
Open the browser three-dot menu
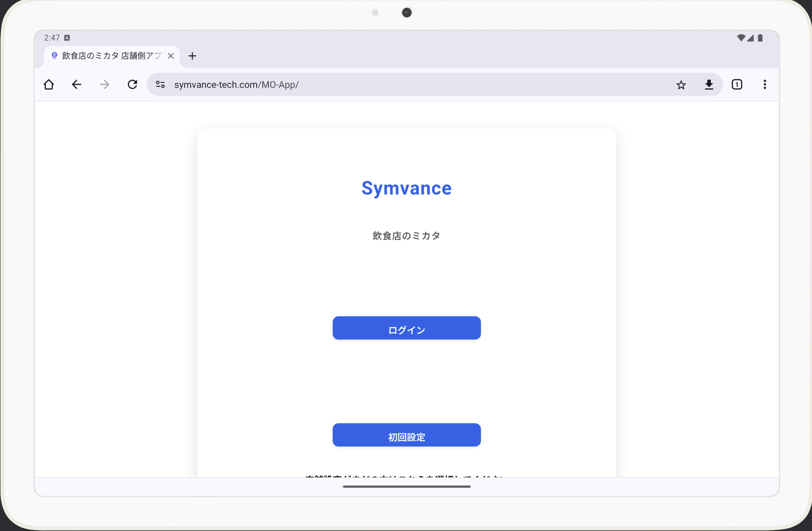765,84
